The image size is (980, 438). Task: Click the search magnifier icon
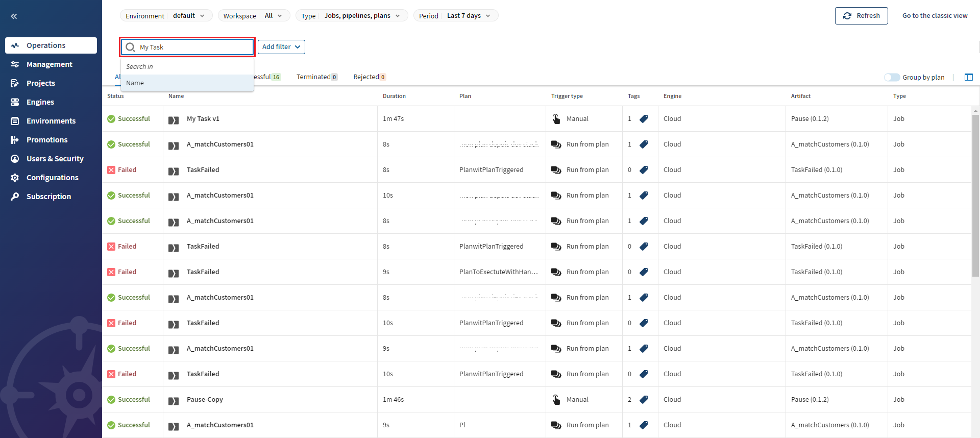[131, 47]
